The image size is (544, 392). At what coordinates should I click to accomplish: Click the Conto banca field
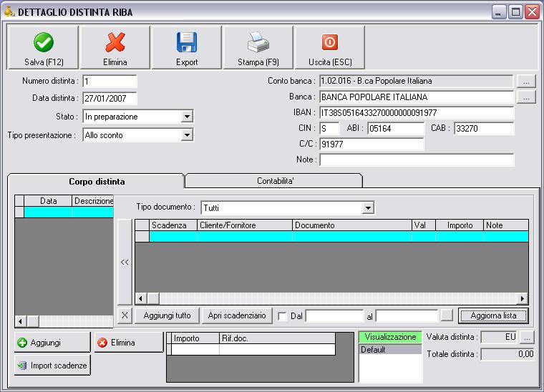point(417,81)
